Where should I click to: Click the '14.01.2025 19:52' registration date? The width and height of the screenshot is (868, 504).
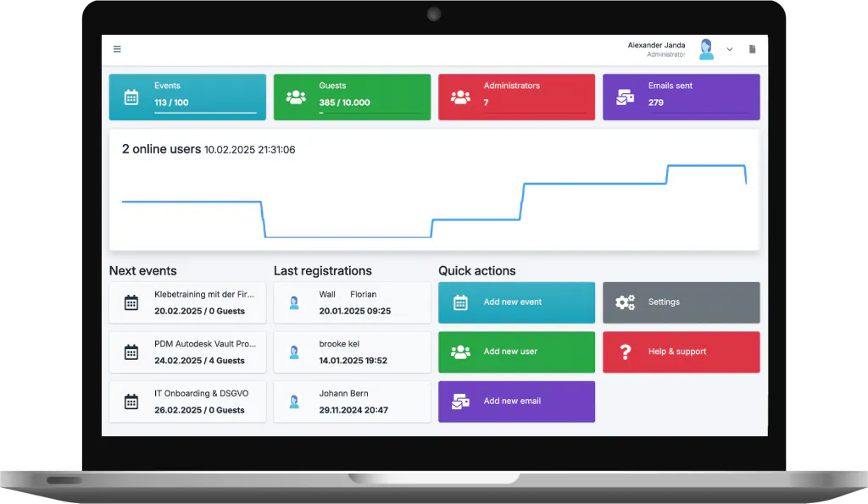coord(353,361)
